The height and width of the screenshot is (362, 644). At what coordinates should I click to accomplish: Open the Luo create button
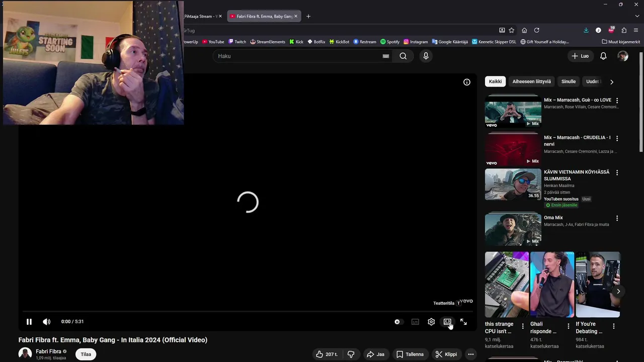[x=580, y=56]
